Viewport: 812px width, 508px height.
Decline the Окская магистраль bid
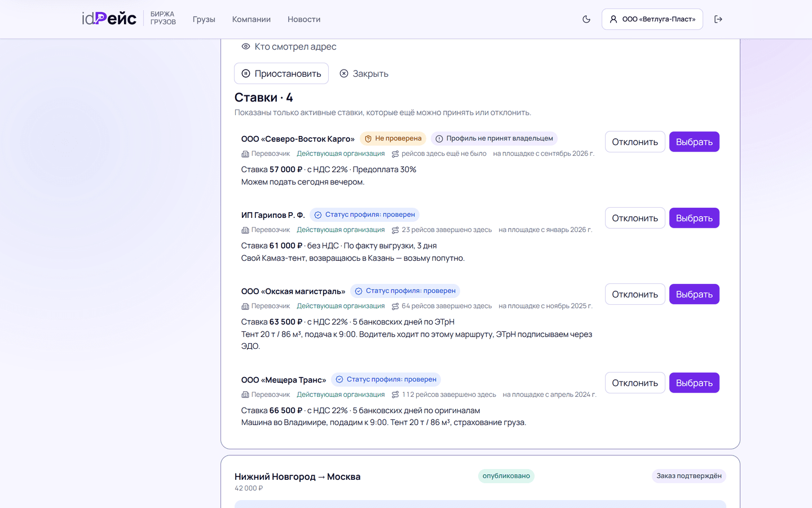(x=635, y=294)
